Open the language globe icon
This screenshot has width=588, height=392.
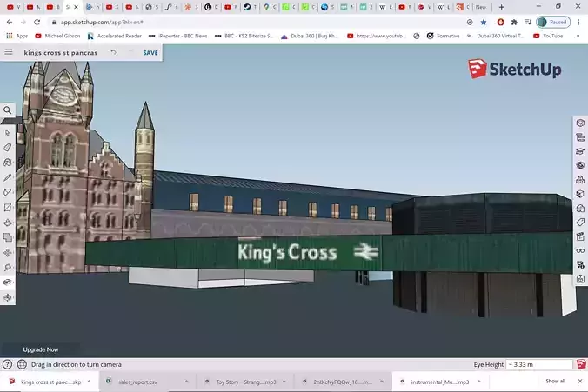pyautogui.click(x=22, y=364)
